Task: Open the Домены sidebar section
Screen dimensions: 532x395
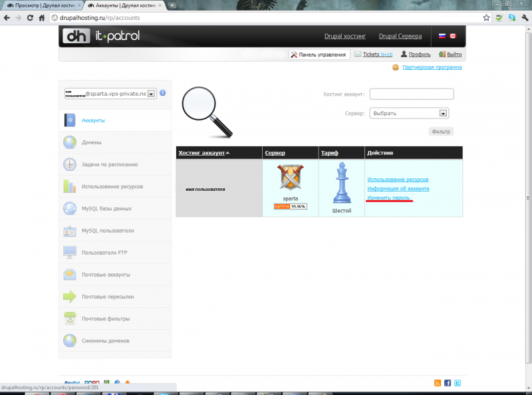Action: 91,142
